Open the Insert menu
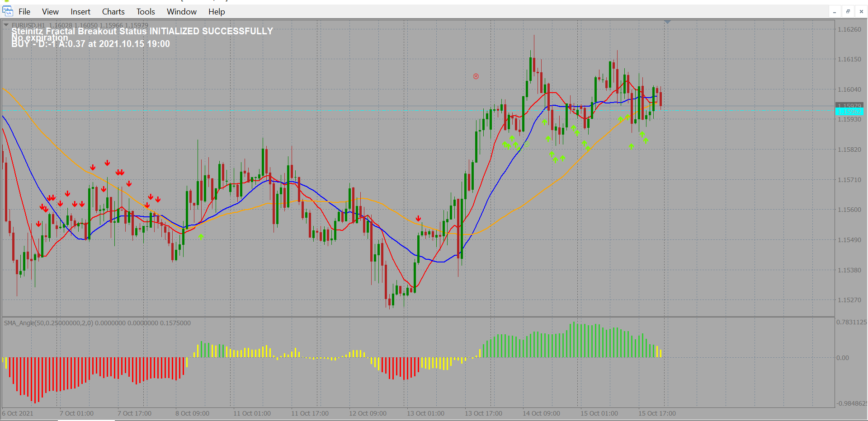 tap(80, 12)
